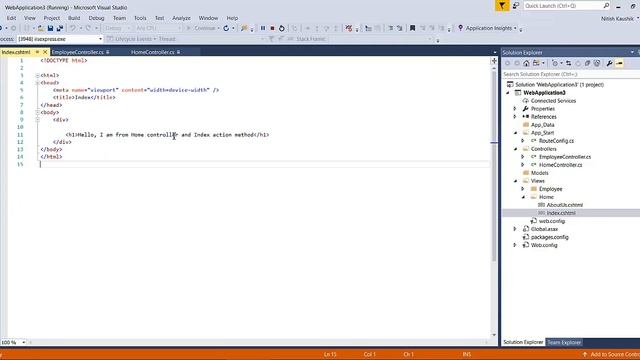The image size is (640, 360).
Task: Stop debugging with the red square
Action: 272,28
